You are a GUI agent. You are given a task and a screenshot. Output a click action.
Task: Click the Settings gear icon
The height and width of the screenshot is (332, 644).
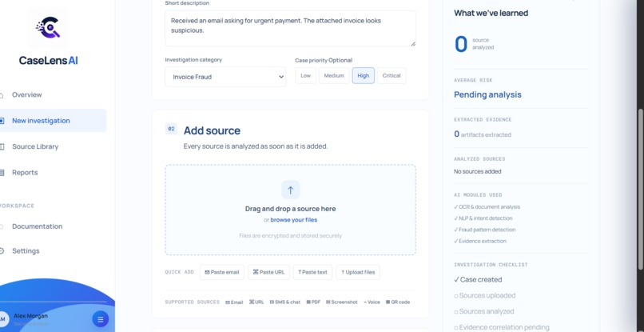point(2,251)
